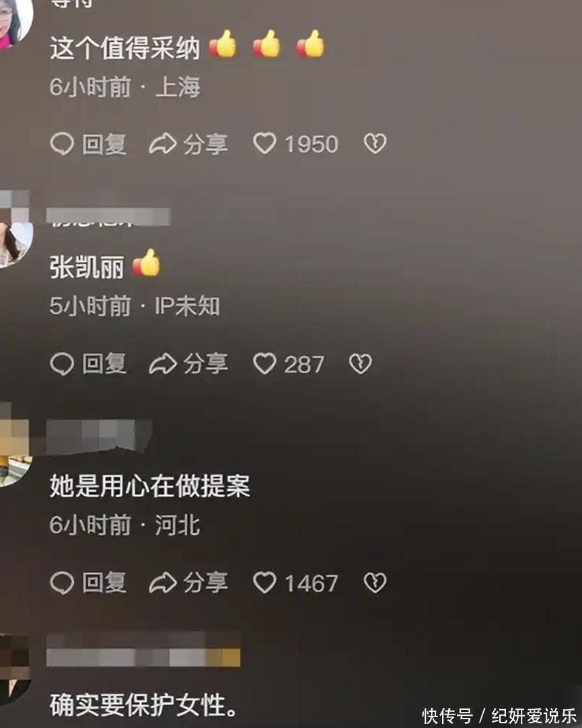
Task: Dislike the 张凯丽 comment
Action: point(360,363)
